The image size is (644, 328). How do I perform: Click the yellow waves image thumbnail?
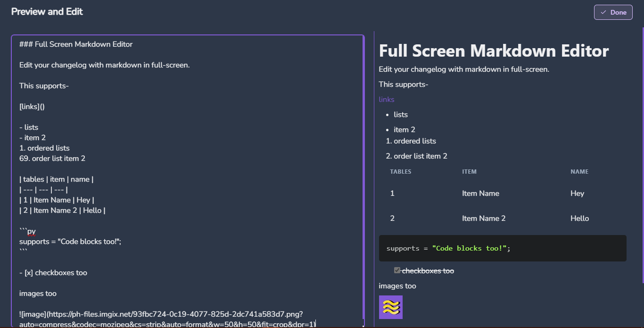click(x=391, y=307)
